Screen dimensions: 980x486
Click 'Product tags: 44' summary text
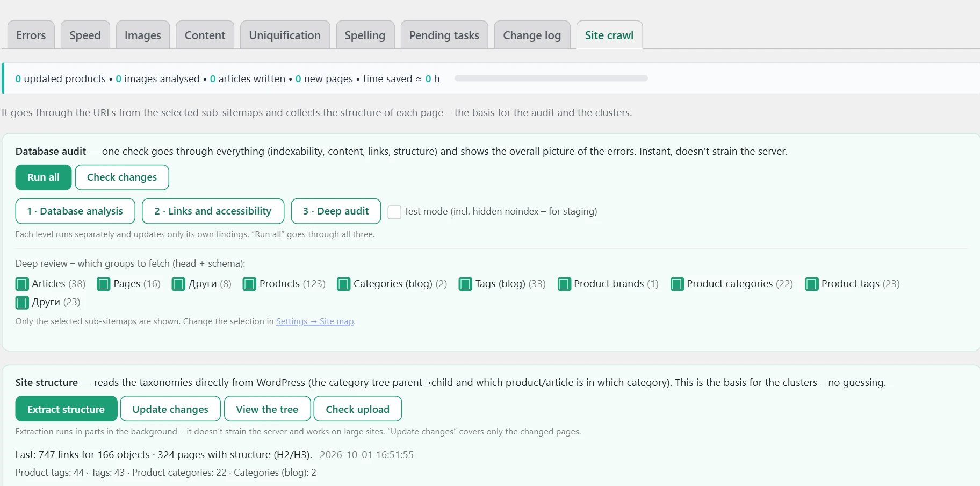click(x=49, y=473)
